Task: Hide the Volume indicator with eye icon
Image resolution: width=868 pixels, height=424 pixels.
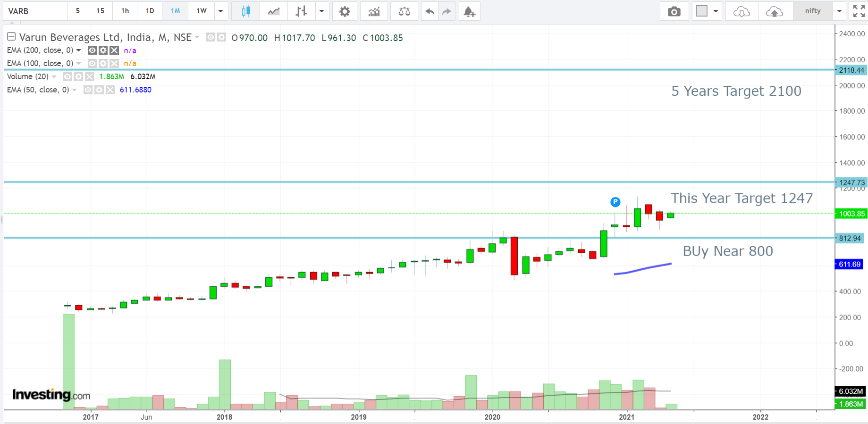Action: 67,76
